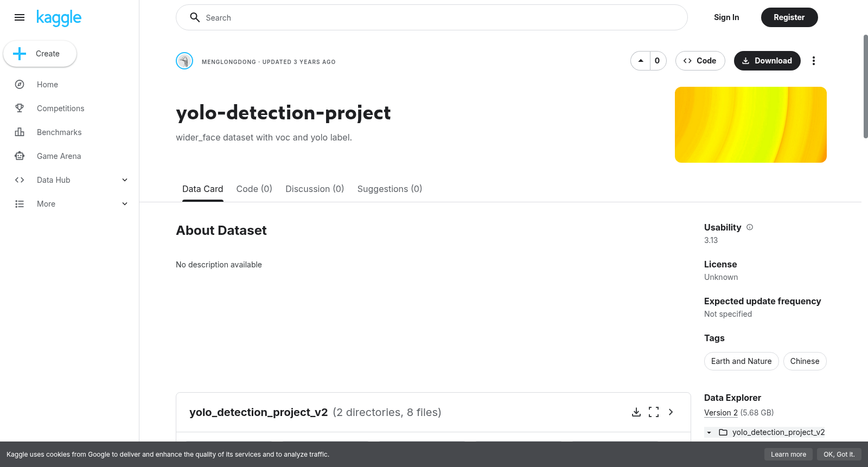Download the yolo_detection_project_v2 folder via its icon
The height and width of the screenshot is (467, 868).
636,412
